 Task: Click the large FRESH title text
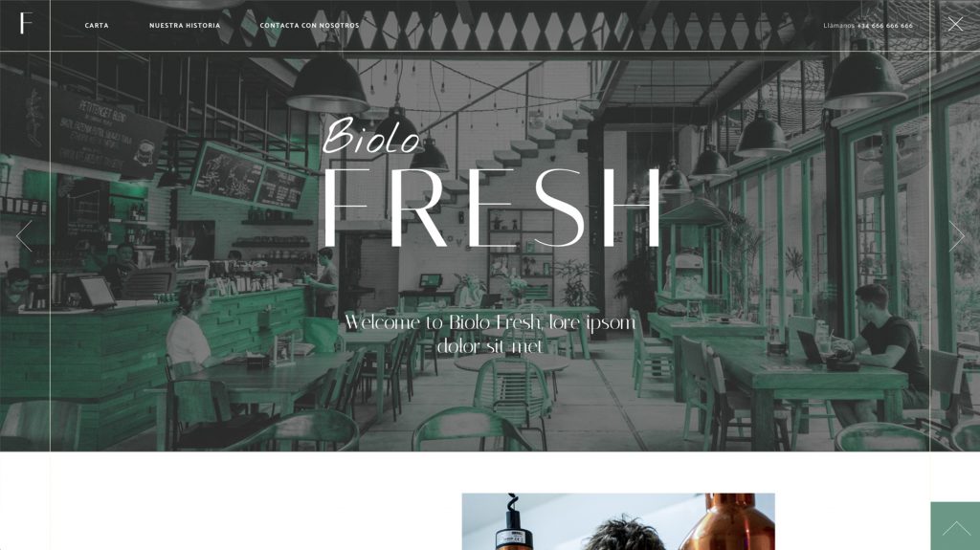pyautogui.click(x=491, y=208)
